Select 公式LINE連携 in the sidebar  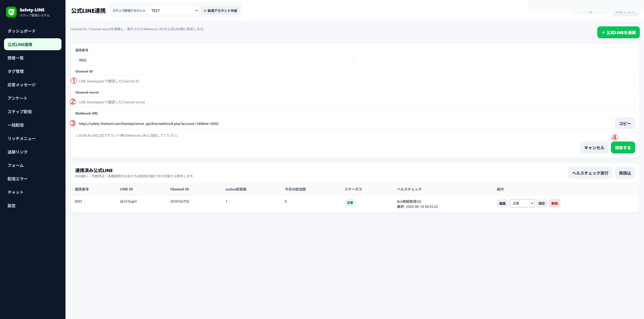[33, 44]
